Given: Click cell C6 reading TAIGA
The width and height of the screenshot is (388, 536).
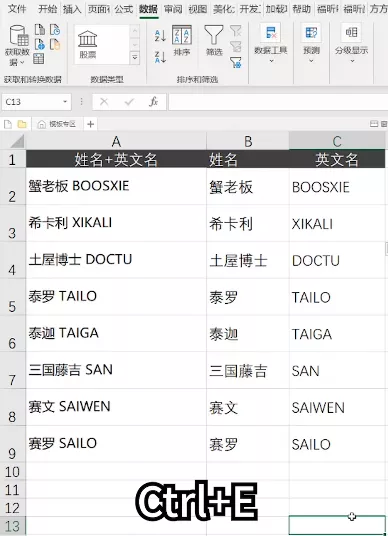Looking at the screenshot, I should click(337, 333).
